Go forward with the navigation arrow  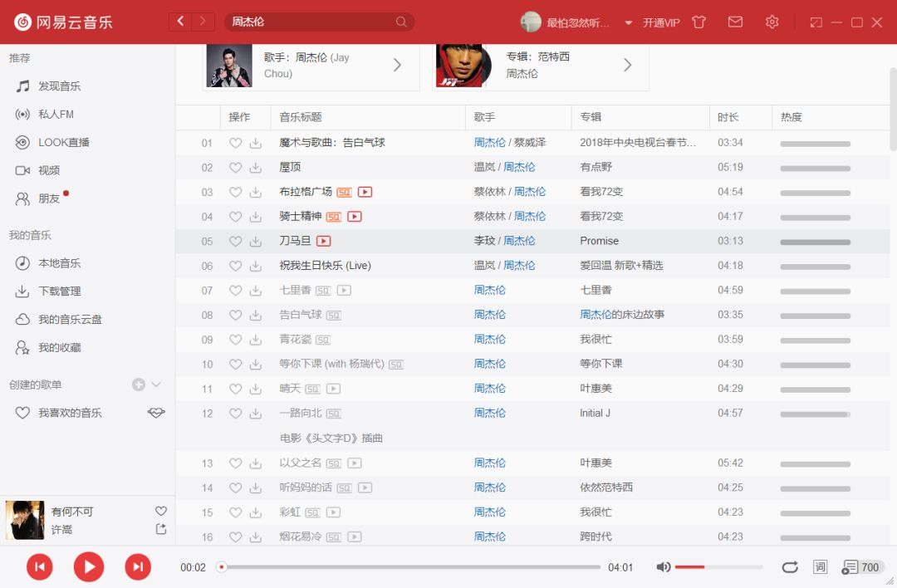(203, 22)
